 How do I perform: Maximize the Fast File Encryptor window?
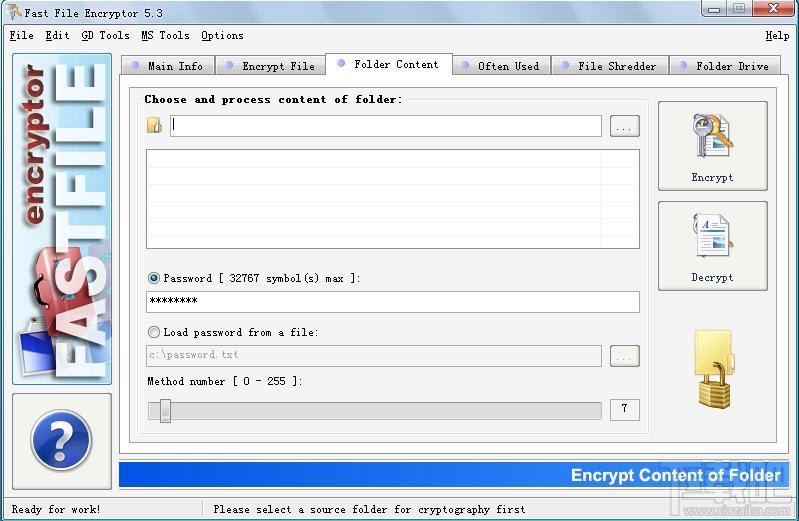(x=739, y=9)
